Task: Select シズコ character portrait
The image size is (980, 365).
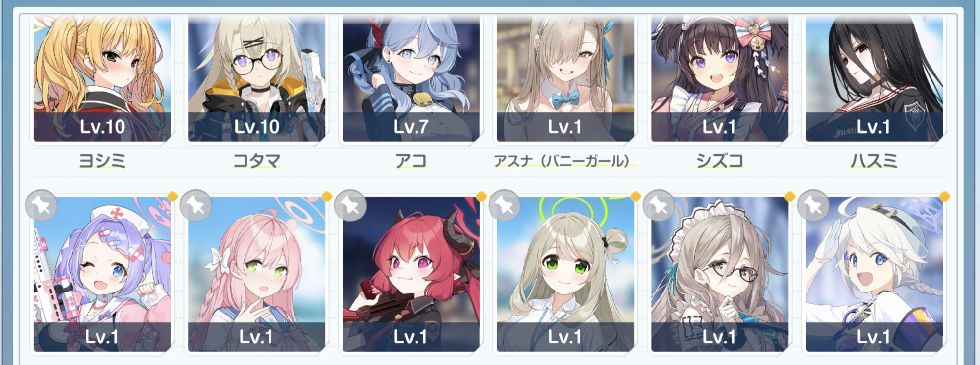Action: 720,78
